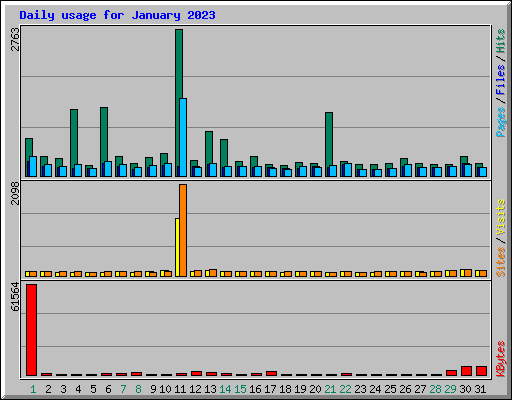The height and width of the screenshot is (400, 512).
Task: Click day label 6 on the x-axis
Action: (x=108, y=389)
